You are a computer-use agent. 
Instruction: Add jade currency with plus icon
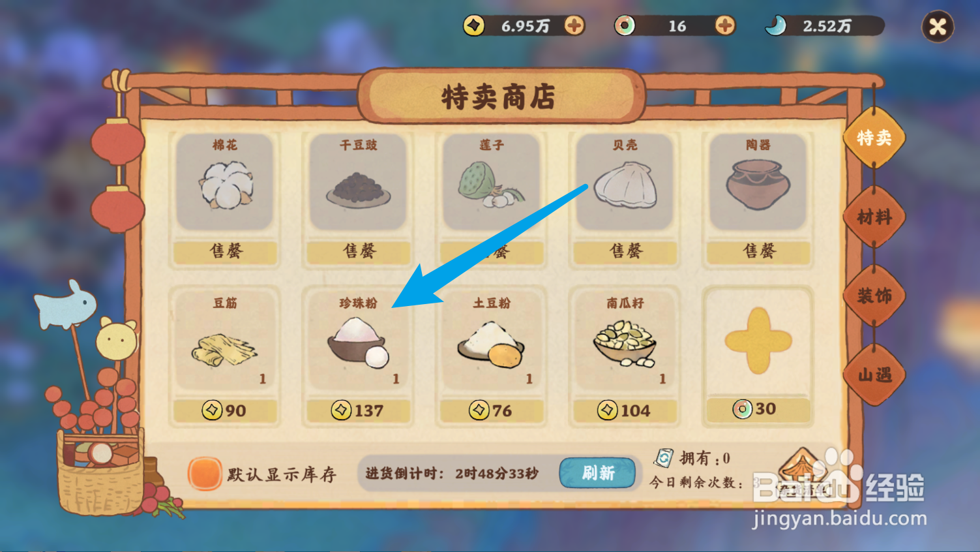pyautogui.click(x=725, y=25)
